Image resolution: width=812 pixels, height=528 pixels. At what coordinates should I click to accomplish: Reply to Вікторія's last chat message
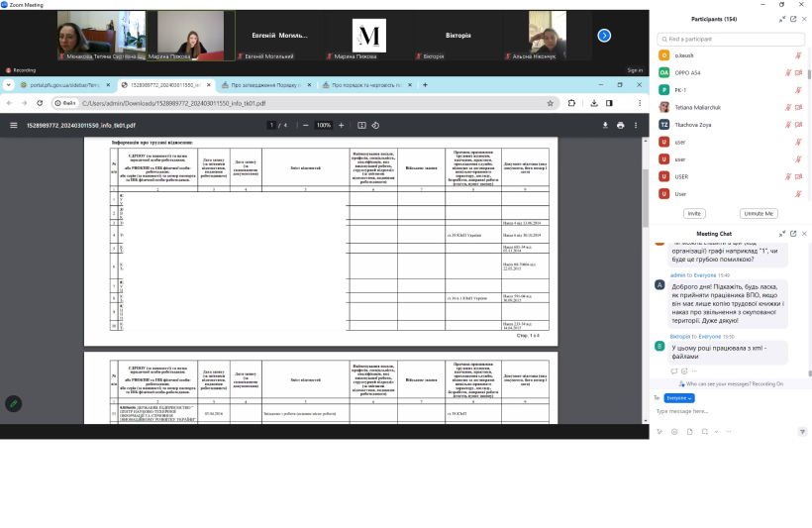[674, 371]
